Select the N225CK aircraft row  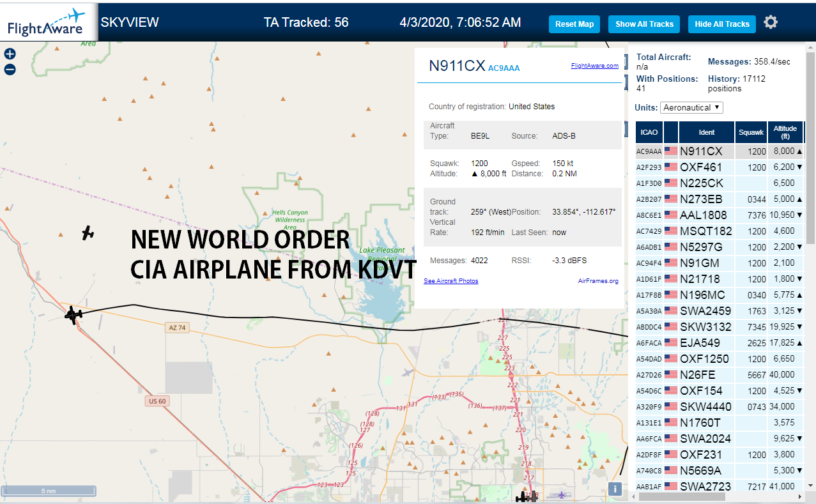click(x=720, y=183)
